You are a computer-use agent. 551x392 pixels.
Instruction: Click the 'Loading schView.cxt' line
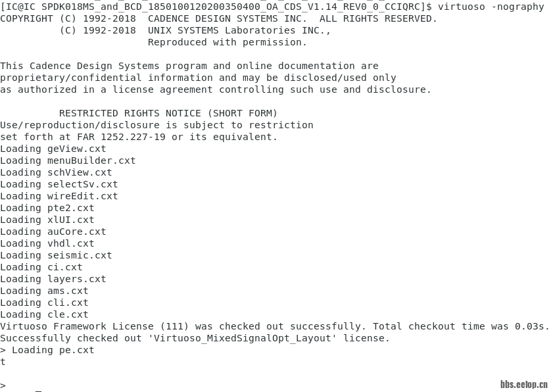click(x=56, y=172)
